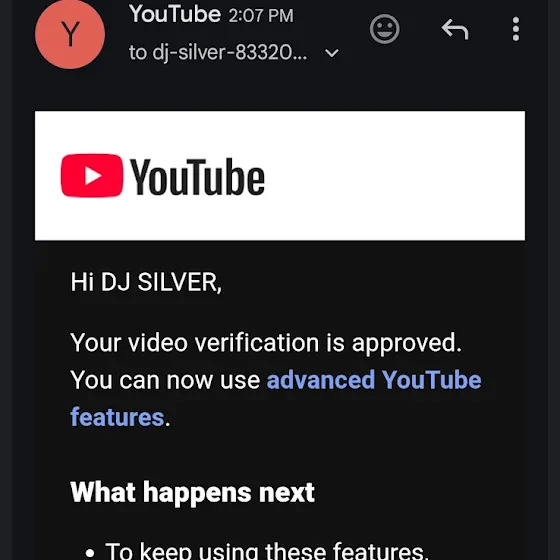This screenshot has width=560, height=560.
Task: Click the red YouTube play logo icon
Action: coord(92,175)
